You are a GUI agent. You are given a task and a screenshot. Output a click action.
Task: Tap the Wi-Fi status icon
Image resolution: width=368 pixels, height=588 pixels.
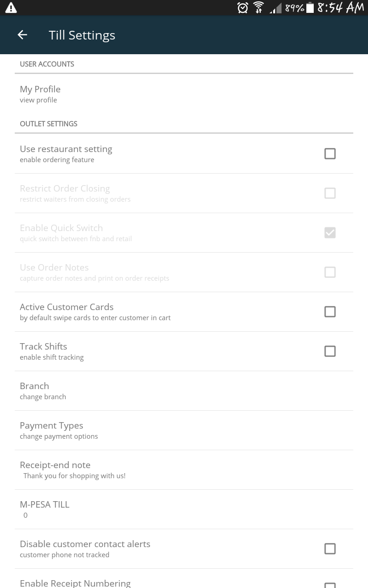click(x=259, y=8)
